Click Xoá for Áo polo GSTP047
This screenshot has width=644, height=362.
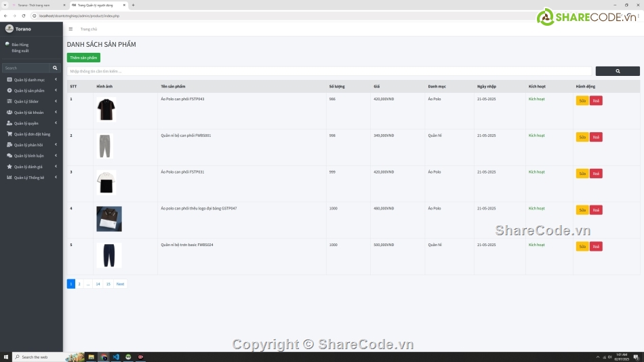(x=596, y=210)
